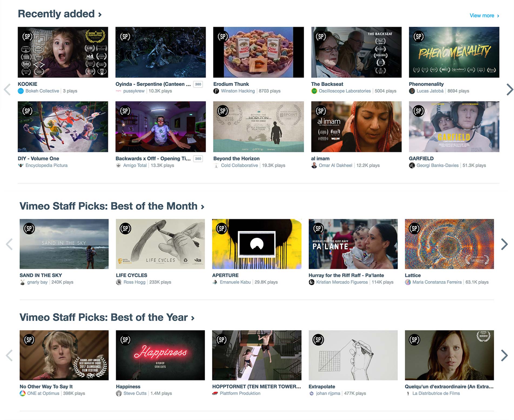This screenshot has height=420, width=514.
Task: Click Oscilloscope Laboratories' green avatar icon
Action: point(314,91)
